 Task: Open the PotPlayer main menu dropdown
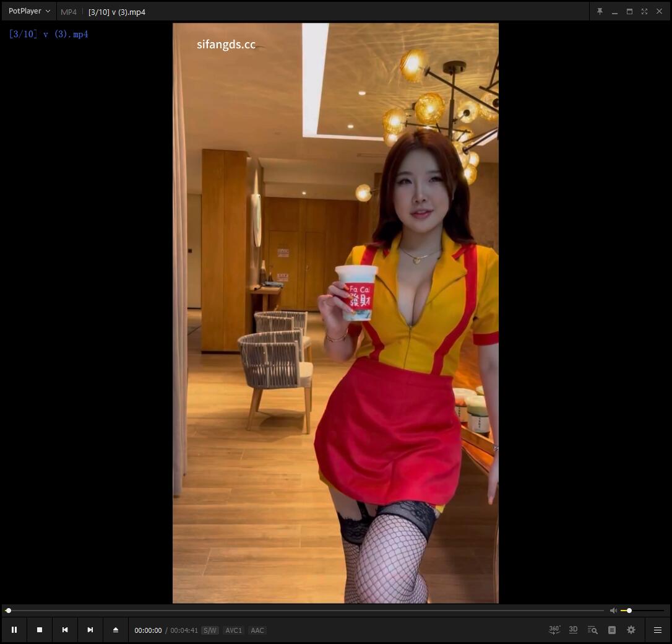(29, 11)
